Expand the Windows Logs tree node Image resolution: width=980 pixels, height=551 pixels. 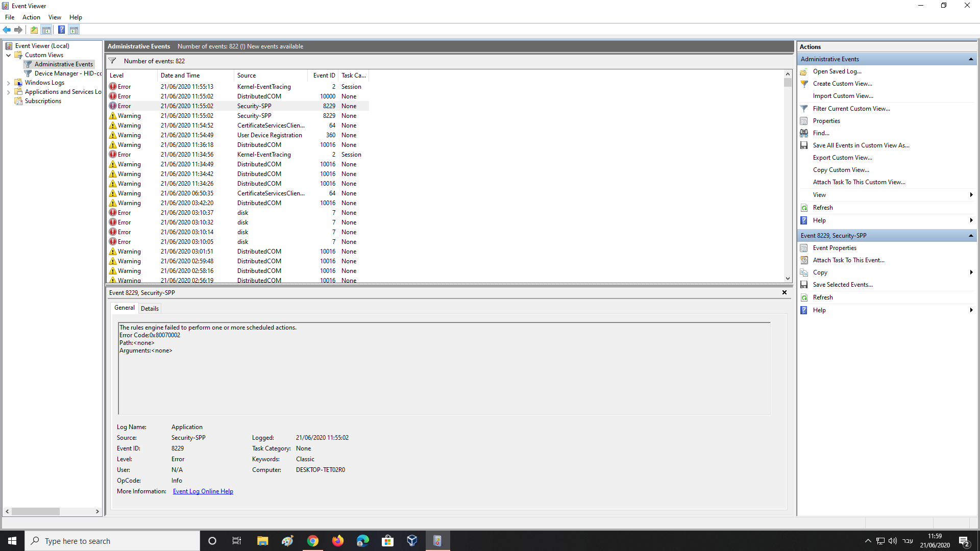click(8, 82)
